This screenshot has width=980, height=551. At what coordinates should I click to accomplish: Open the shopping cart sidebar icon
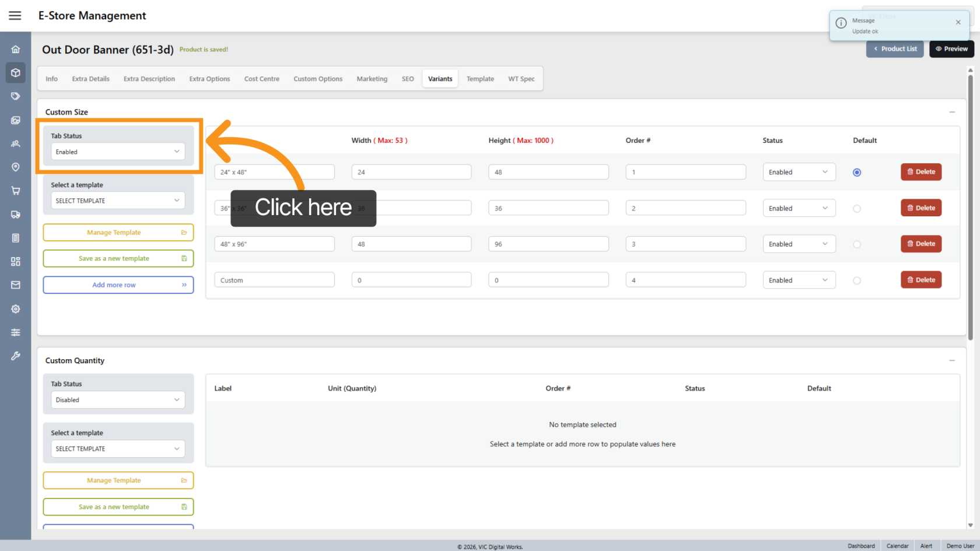pos(16,191)
